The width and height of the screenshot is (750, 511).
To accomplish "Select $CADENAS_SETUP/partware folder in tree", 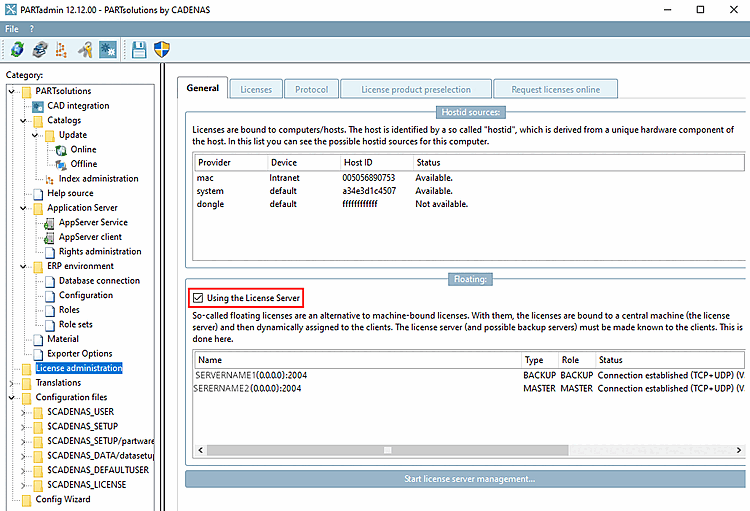I will [100, 441].
